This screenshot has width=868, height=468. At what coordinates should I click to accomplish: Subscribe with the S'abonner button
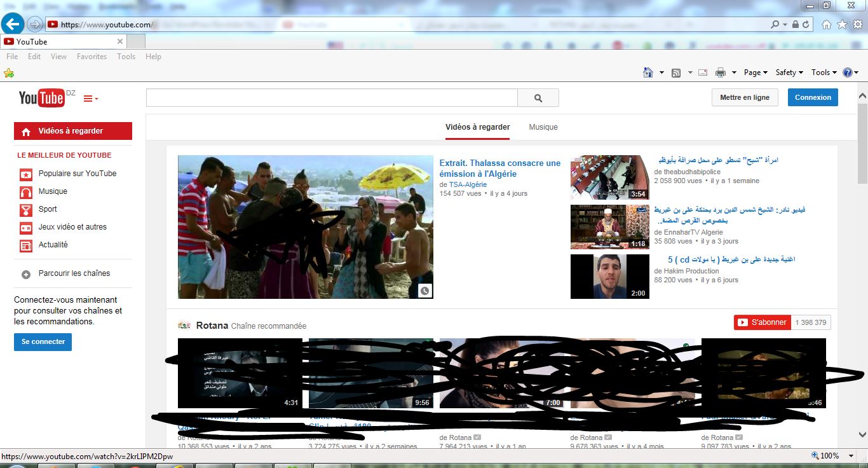click(x=763, y=322)
